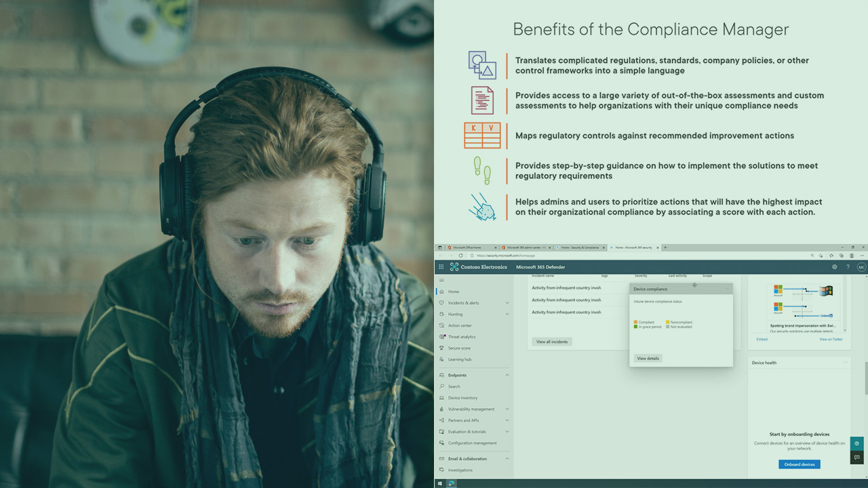The height and width of the screenshot is (488, 868).
Task: Click View details in Device compliance card
Action: [x=648, y=358]
